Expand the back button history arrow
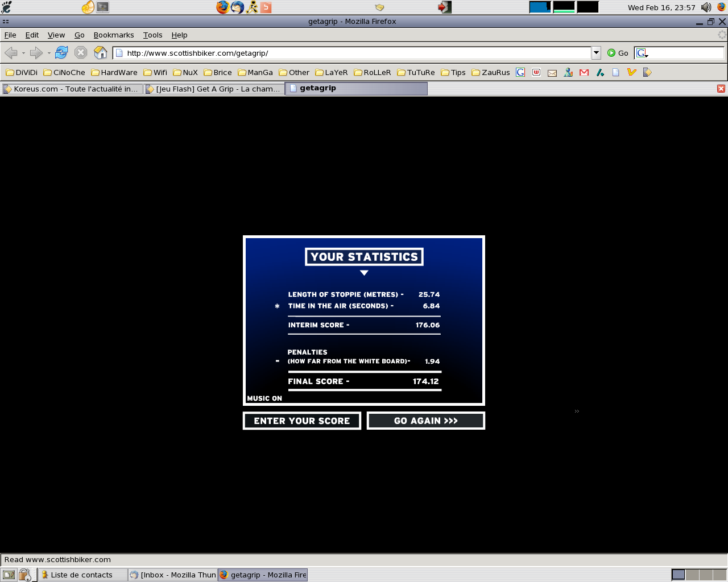 coord(23,53)
